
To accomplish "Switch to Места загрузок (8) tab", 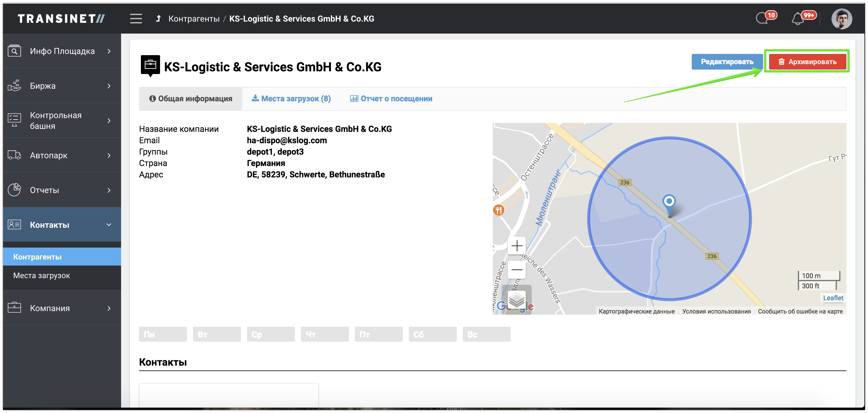I will point(291,99).
